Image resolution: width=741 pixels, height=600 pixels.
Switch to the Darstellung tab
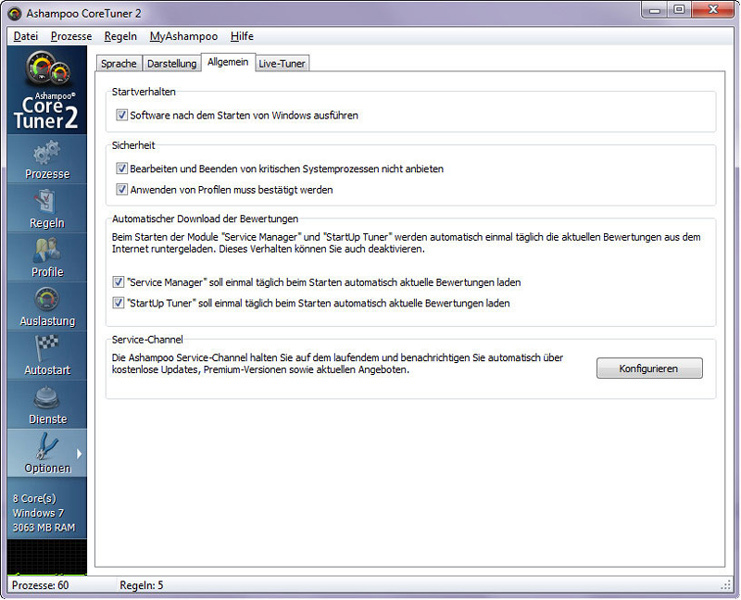pyautogui.click(x=172, y=63)
